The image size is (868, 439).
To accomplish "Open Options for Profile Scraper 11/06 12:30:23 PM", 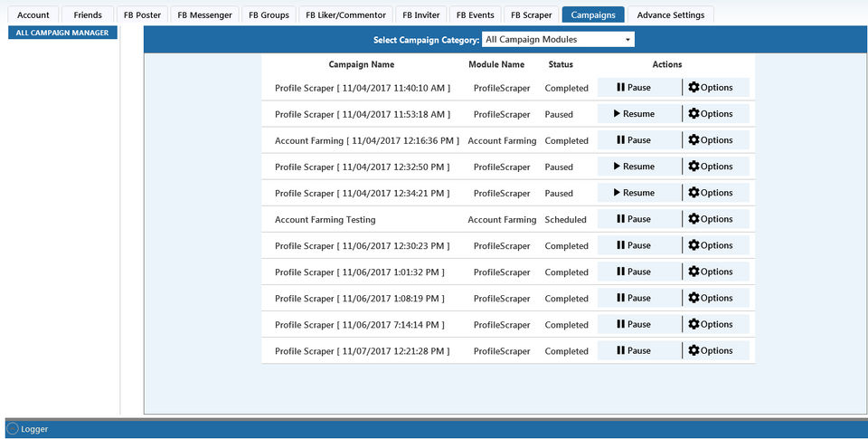I will (x=716, y=245).
